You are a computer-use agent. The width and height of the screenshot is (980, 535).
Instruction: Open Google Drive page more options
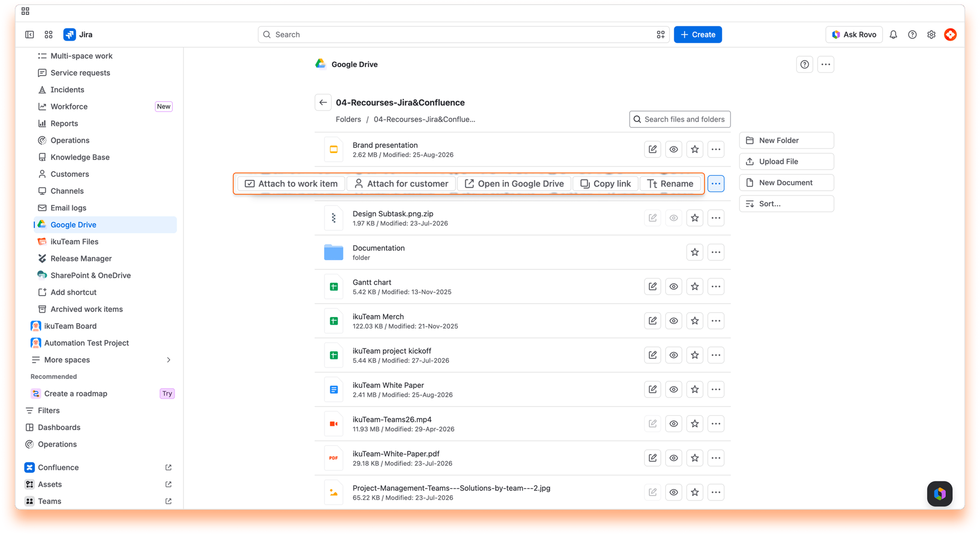(826, 64)
